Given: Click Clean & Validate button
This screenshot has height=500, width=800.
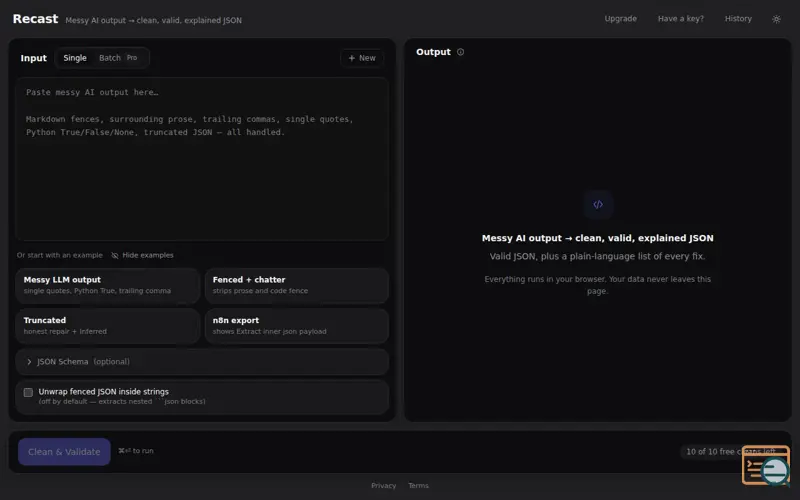Looking at the screenshot, I should point(64,452).
